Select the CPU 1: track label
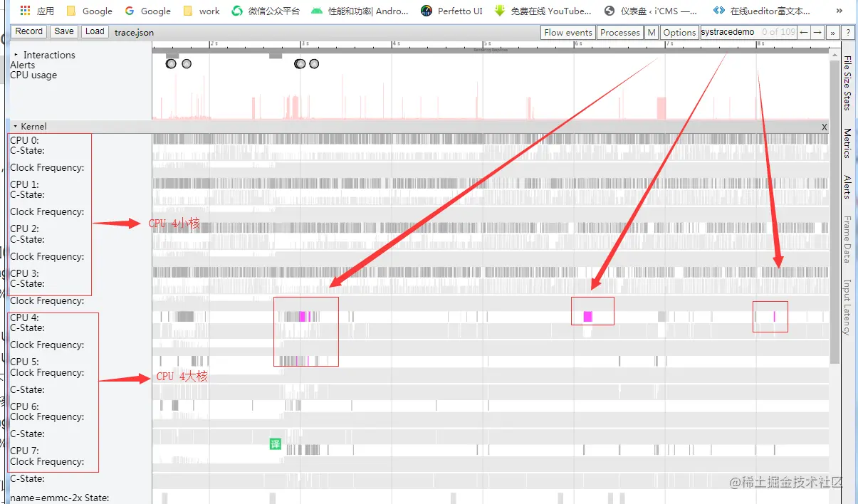Viewport: 858px width, 504px height. (x=24, y=184)
